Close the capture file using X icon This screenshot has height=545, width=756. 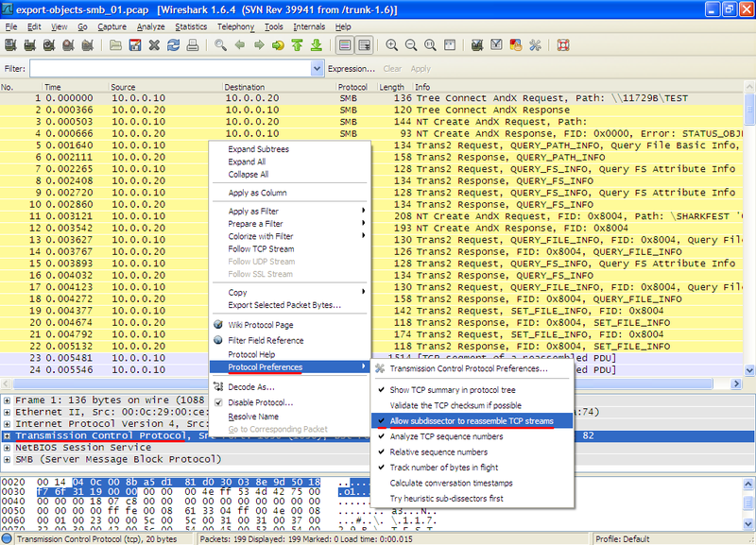pyautogui.click(x=154, y=45)
